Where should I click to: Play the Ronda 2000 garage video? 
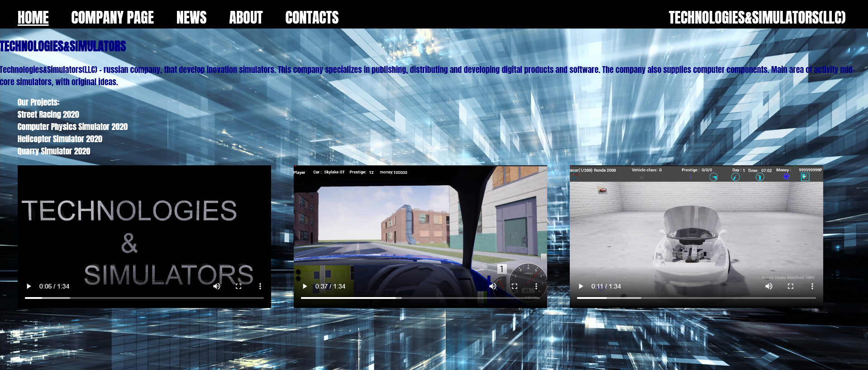[581, 286]
